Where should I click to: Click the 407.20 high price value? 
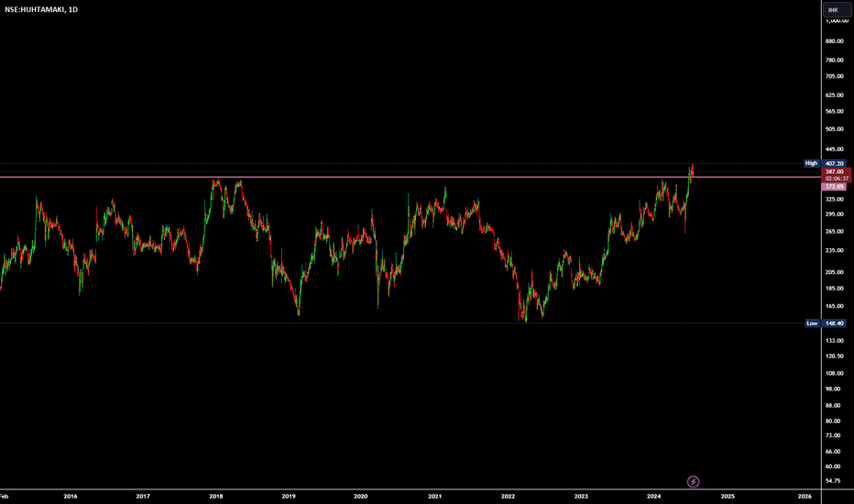click(x=835, y=163)
